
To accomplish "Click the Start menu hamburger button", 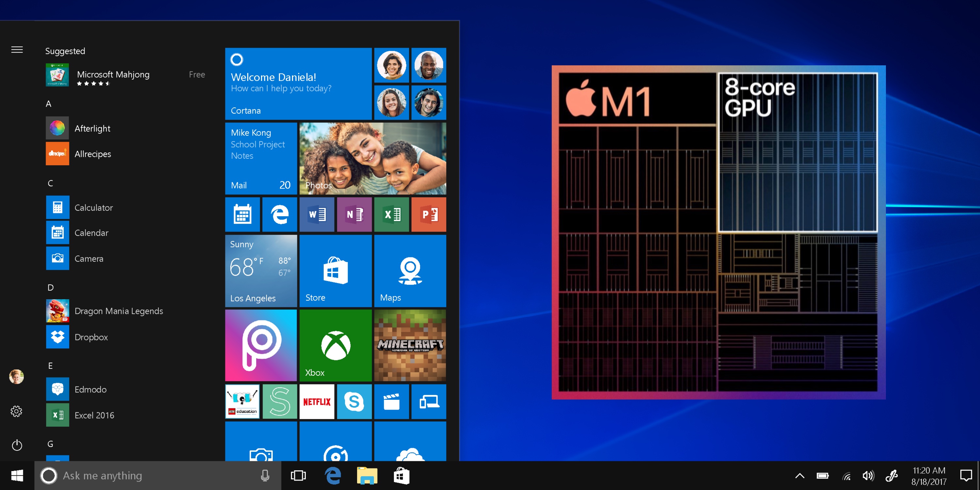I will click(x=17, y=49).
